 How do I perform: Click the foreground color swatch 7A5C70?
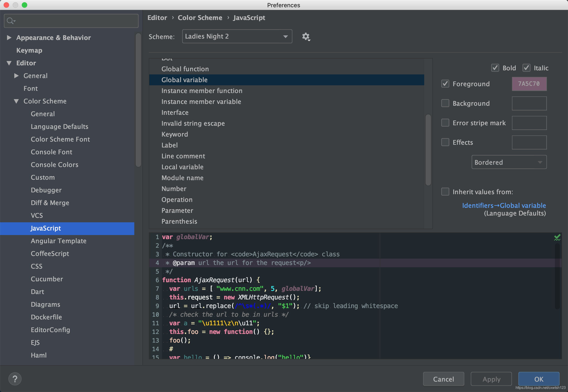point(529,84)
